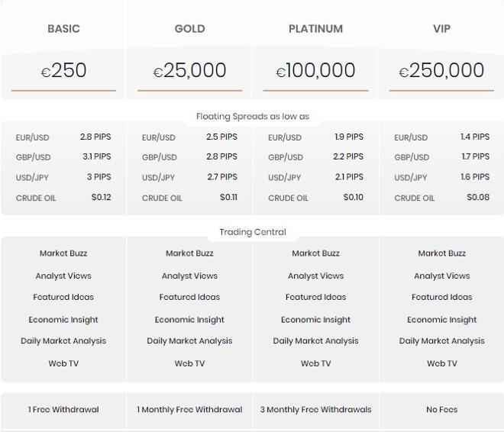The height and width of the screenshot is (432, 504).
Task: Click the €25,000 deposit amount
Action: point(189,70)
